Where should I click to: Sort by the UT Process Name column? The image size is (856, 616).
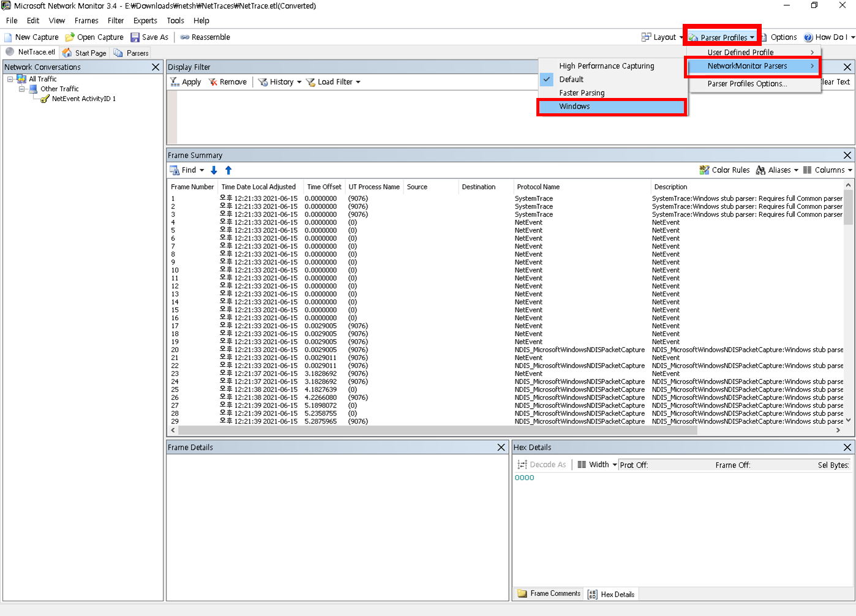tap(374, 187)
